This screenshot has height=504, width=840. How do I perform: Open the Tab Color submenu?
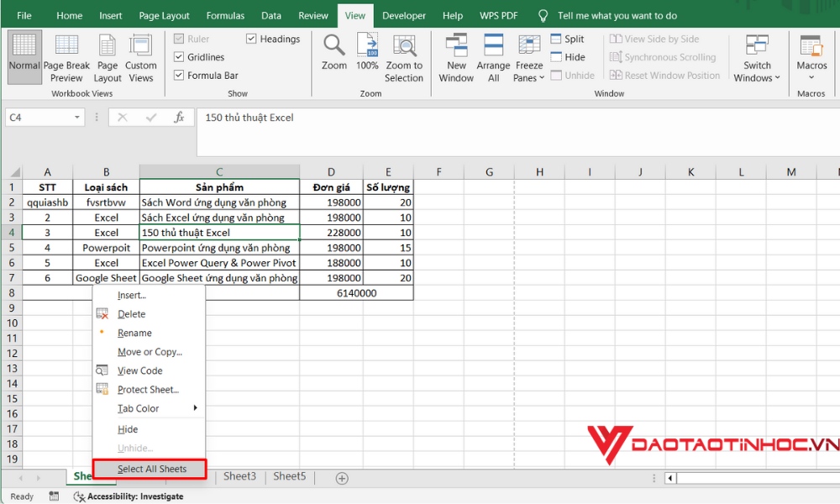coord(139,409)
